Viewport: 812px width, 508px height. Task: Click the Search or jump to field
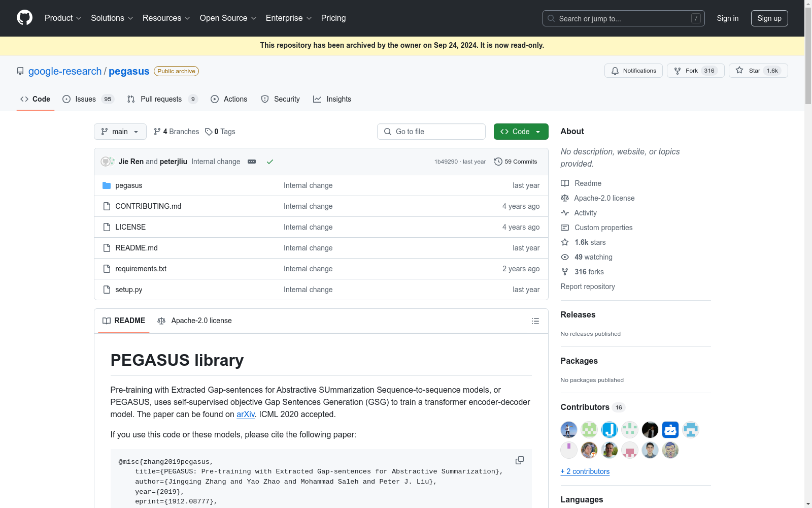tap(624, 18)
